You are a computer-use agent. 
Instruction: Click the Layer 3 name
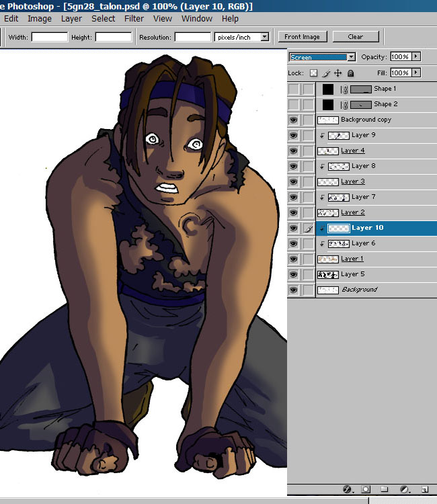coord(353,181)
